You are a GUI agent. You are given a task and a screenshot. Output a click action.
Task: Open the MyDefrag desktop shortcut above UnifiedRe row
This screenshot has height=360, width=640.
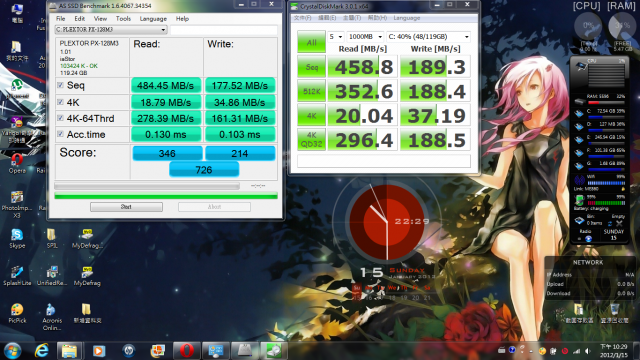87,238
